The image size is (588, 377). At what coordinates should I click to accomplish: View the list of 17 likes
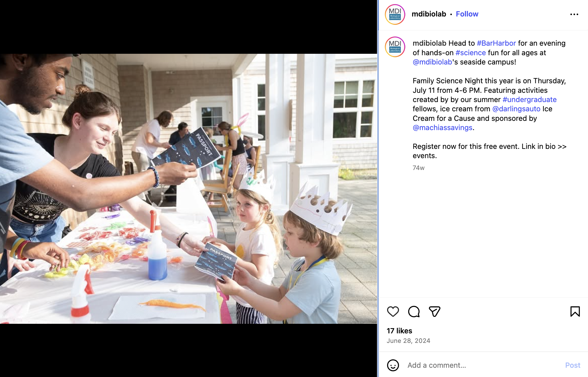400,331
